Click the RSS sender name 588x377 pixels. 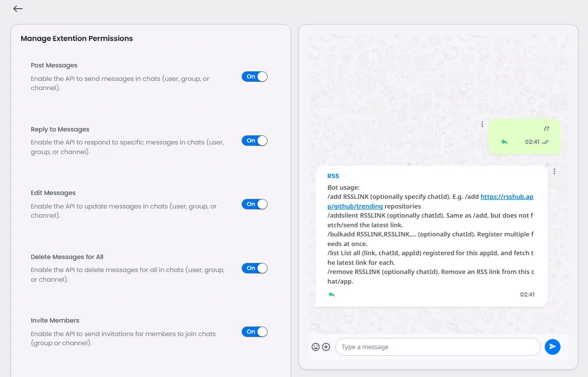click(333, 176)
